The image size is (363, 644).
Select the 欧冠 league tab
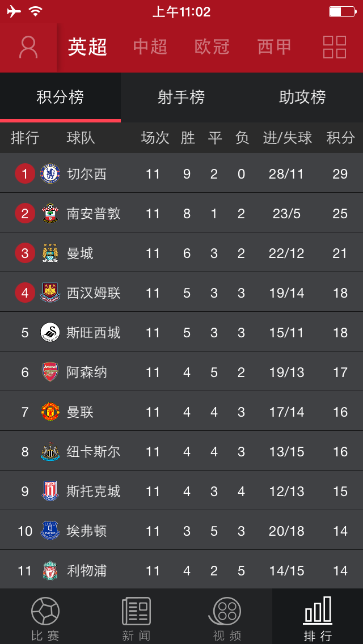tap(212, 47)
